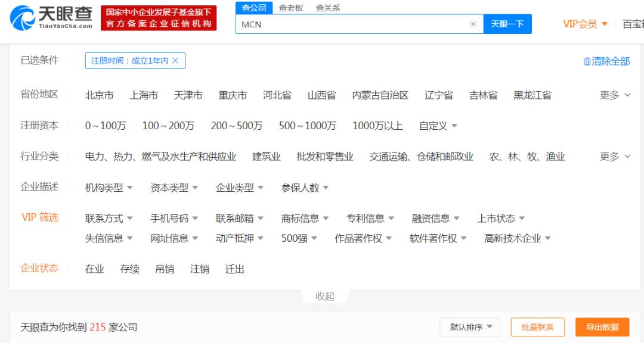
Task: Open 网址信息 filter dropdown
Action: point(174,238)
